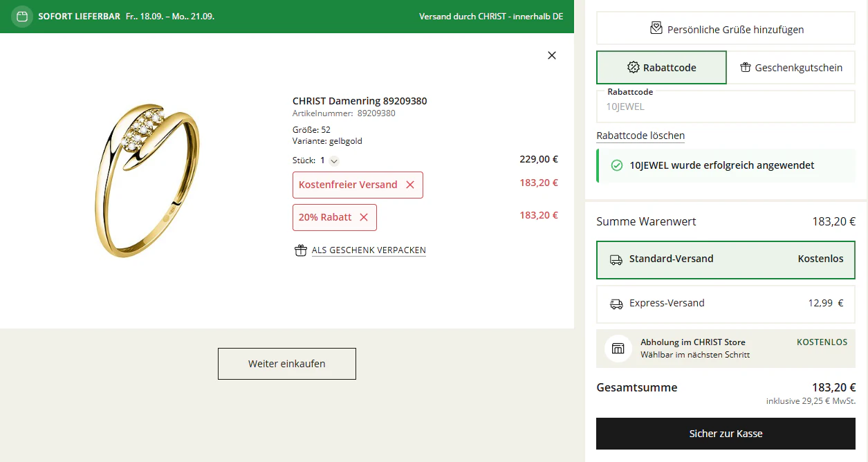Image resolution: width=868 pixels, height=462 pixels.
Task: Click the Gesamtsumme 183,20 € amount
Action: pos(834,387)
